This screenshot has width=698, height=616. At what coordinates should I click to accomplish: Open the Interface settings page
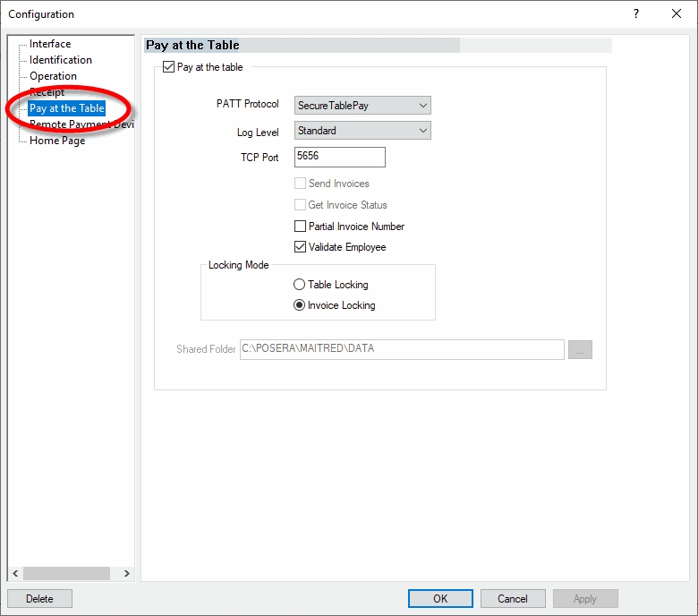click(50, 44)
